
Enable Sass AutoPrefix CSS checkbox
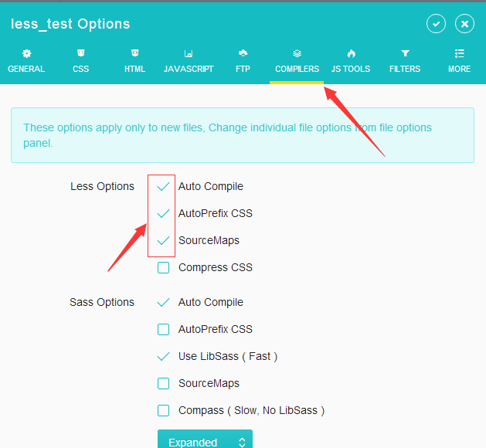pyautogui.click(x=163, y=330)
